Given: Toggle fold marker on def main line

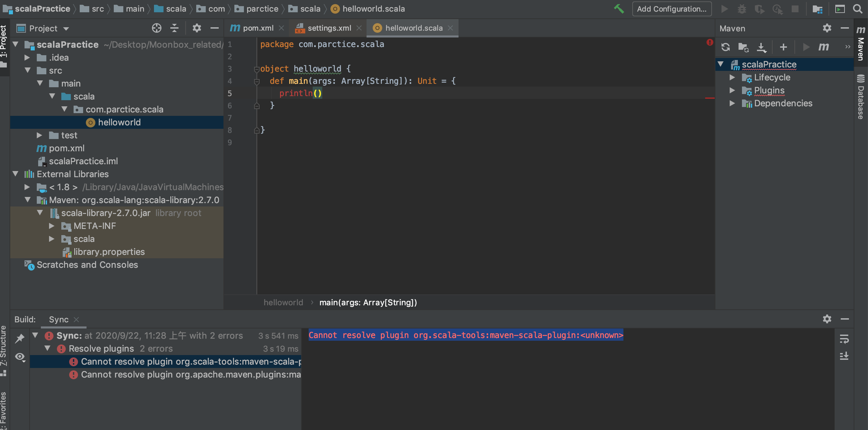Looking at the screenshot, I should click(x=257, y=82).
